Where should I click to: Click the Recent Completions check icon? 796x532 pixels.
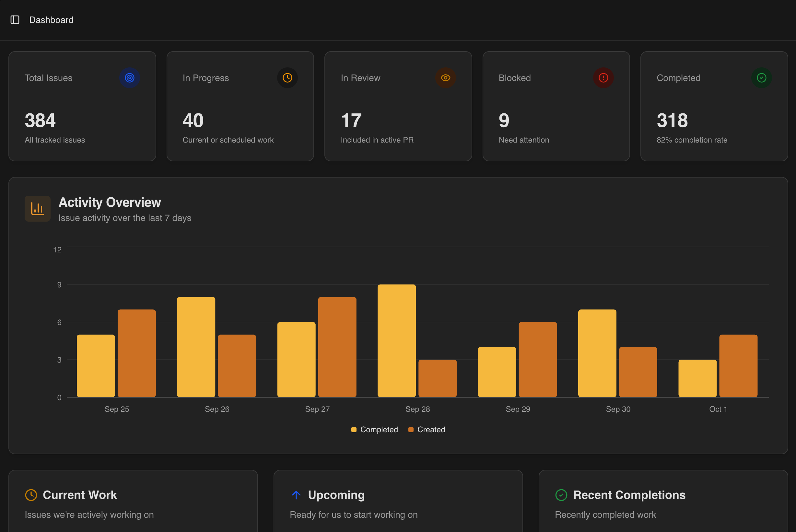point(561,495)
